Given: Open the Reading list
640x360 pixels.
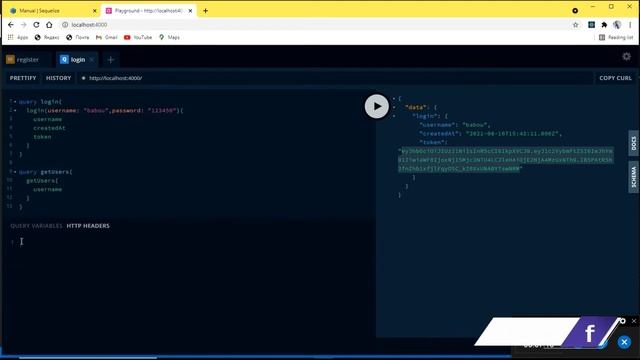Looking at the screenshot, I should pos(616,37).
